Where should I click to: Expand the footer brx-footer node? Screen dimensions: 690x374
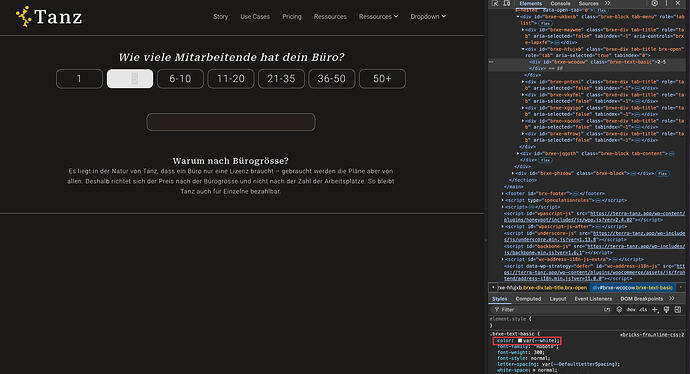(x=503, y=194)
